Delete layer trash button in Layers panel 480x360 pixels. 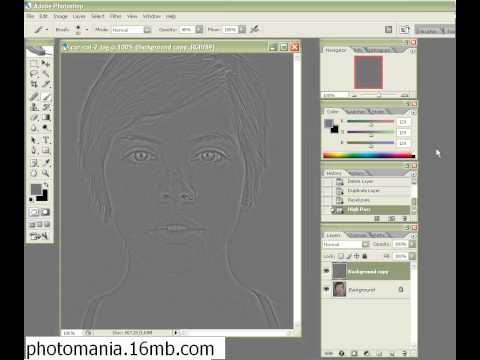tap(404, 353)
